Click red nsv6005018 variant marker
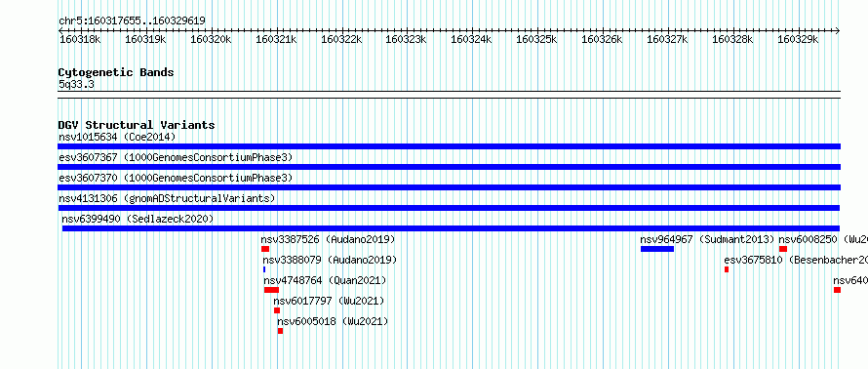 (x=281, y=331)
